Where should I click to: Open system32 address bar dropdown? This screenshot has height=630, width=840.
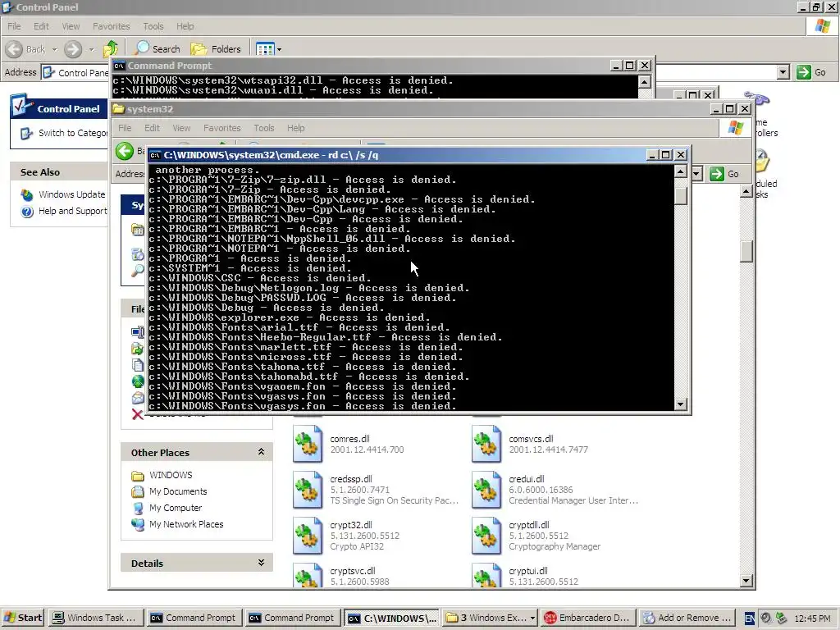tap(696, 174)
